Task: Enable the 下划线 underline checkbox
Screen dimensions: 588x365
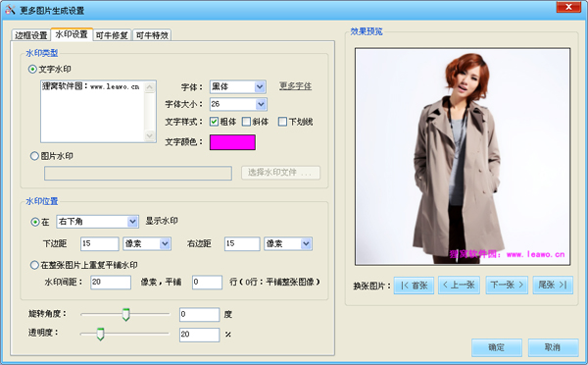Action: click(283, 122)
